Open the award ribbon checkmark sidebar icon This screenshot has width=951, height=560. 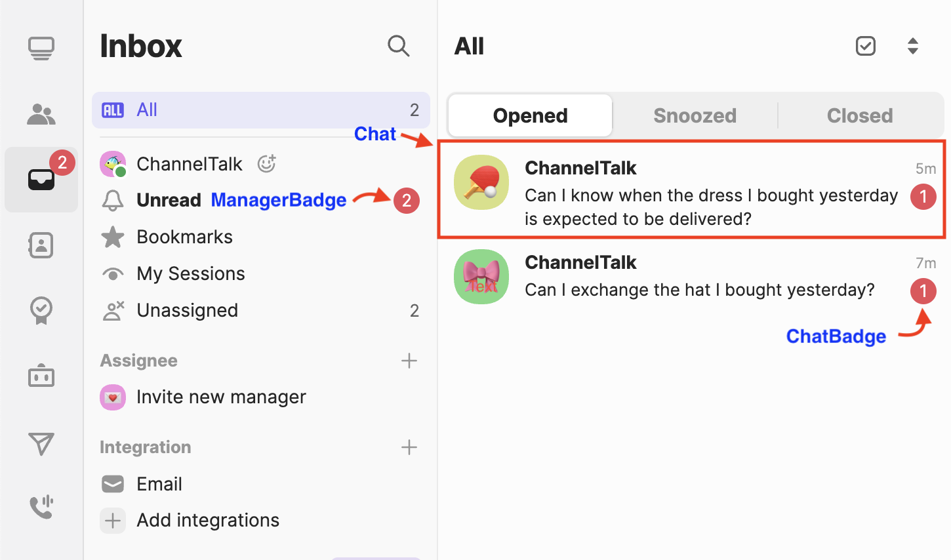41,310
